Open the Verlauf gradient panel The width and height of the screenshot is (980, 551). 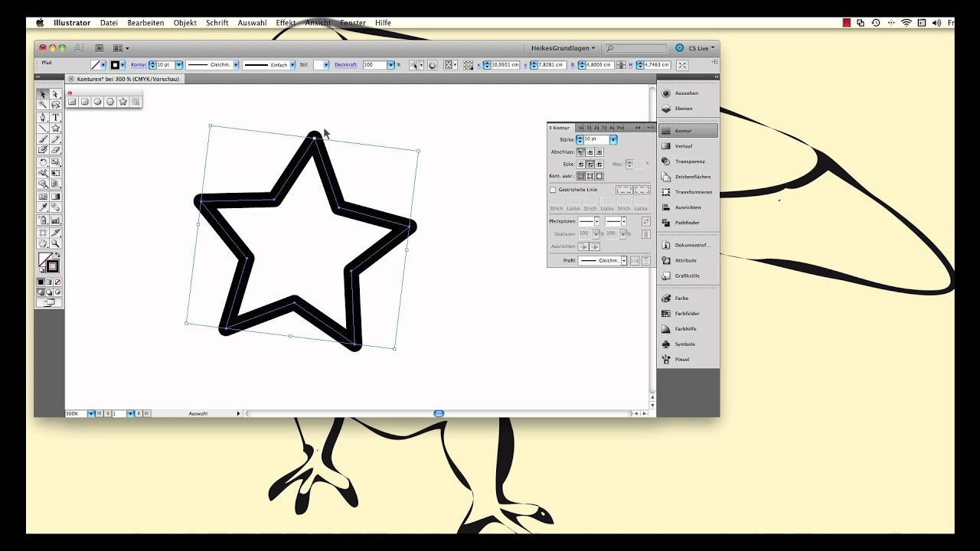688,146
